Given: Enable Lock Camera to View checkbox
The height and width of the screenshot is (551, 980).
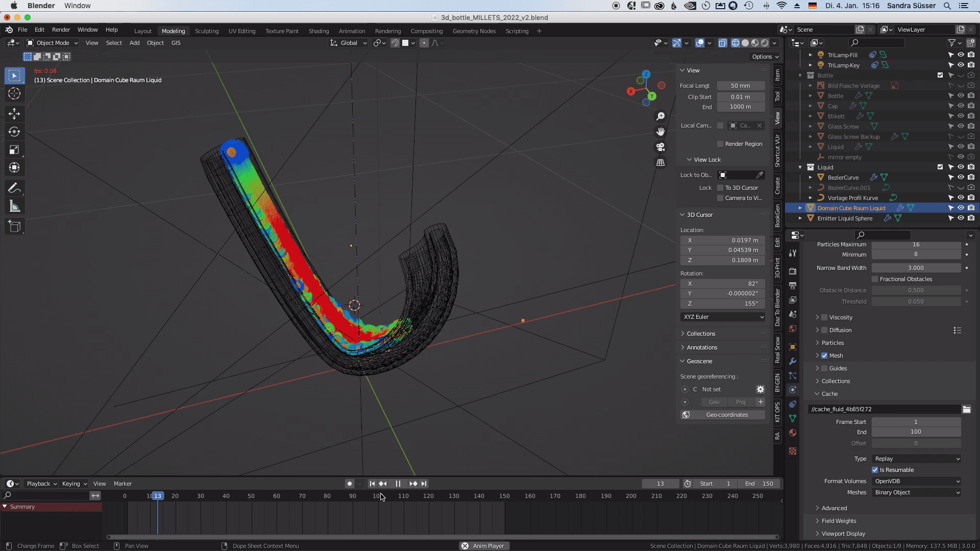Looking at the screenshot, I should point(720,198).
